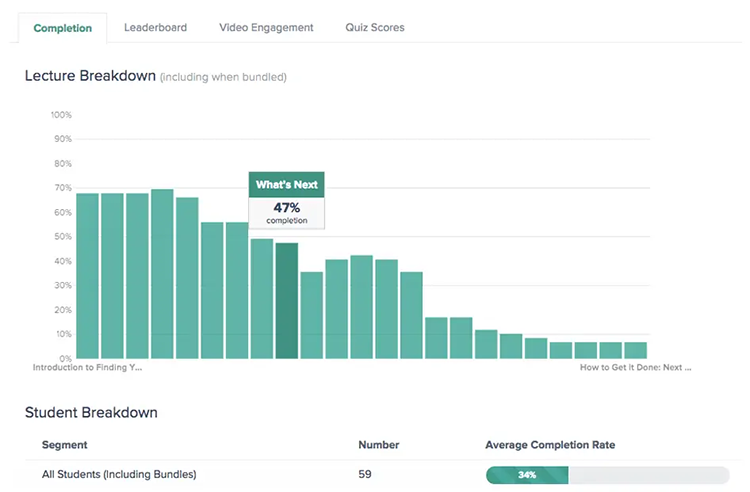Switch to the Leaderboard tab
Image resolution: width=750 pixels, height=492 pixels.
click(155, 28)
